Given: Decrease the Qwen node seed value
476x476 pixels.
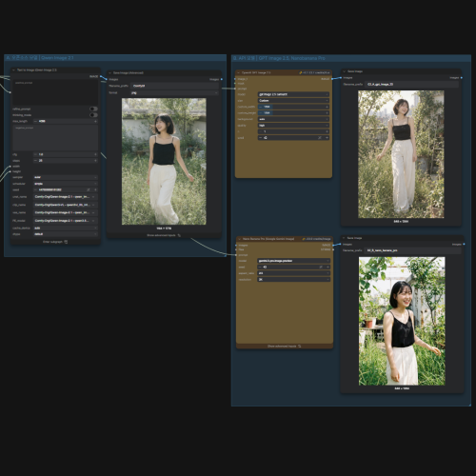Looking at the screenshot, I should (35, 189).
